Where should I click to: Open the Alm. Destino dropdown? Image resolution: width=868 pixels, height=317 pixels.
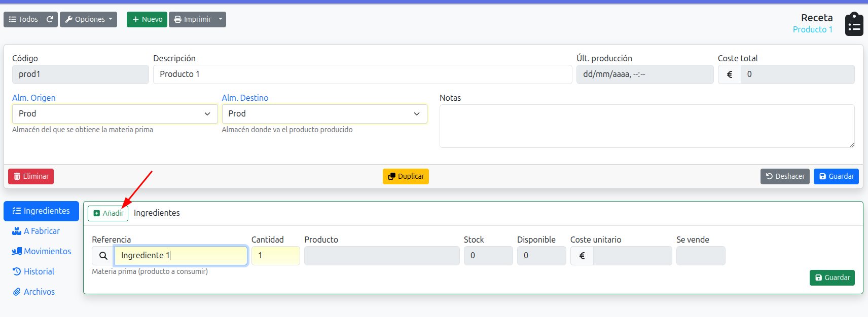click(x=324, y=114)
